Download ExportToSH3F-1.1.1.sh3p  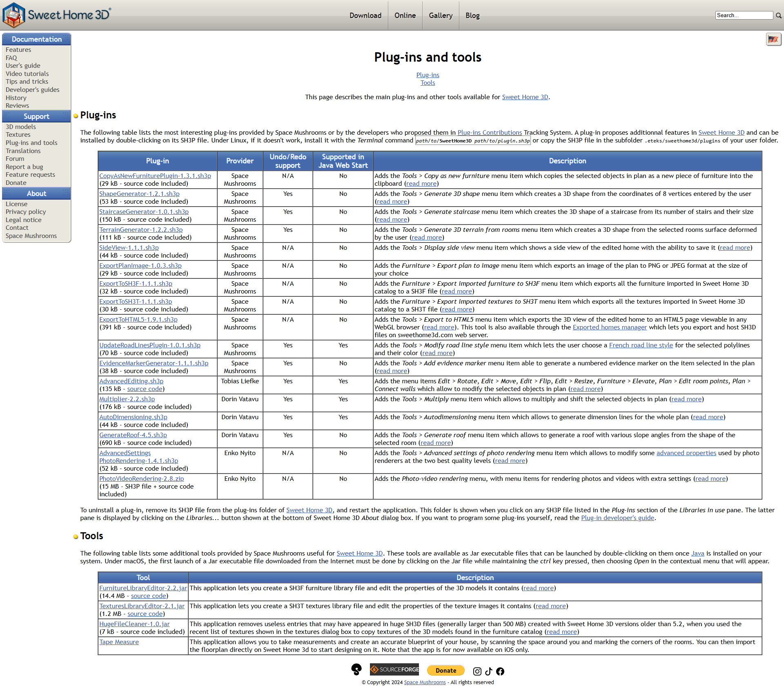[136, 283]
